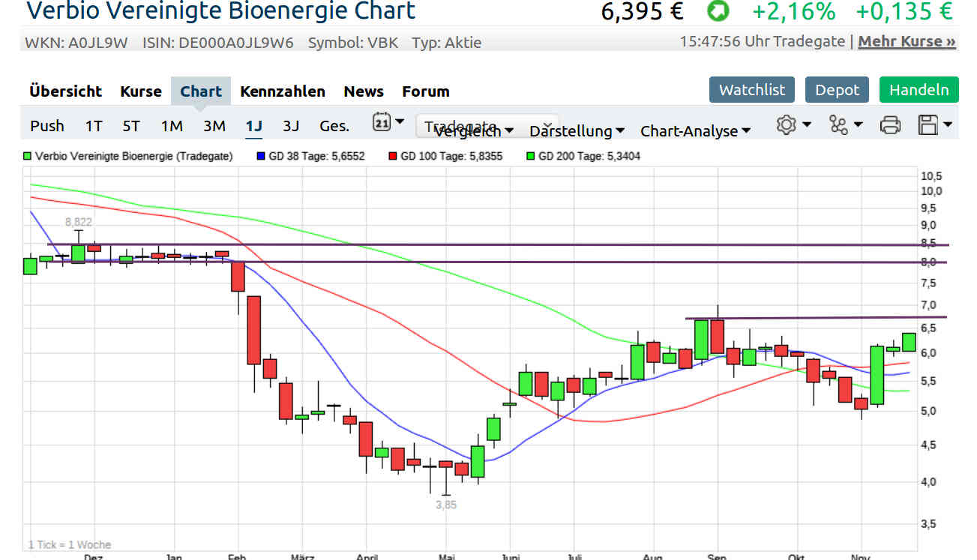Open the calendar date range picker
The image size is (977, 560).
click(x=388, y=122)
